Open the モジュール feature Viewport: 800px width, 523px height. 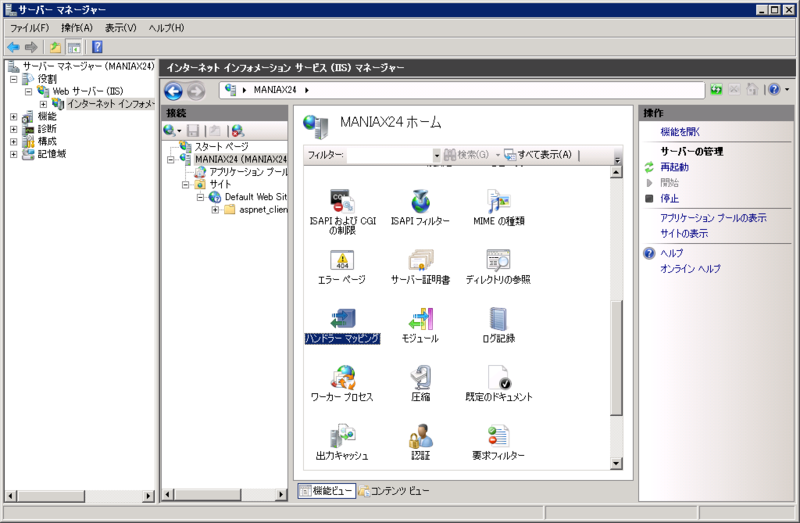(x=420, y=326)
